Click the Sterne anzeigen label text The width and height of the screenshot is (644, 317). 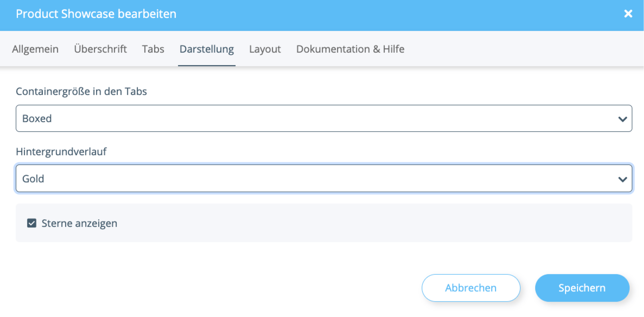tap(79, 223)
